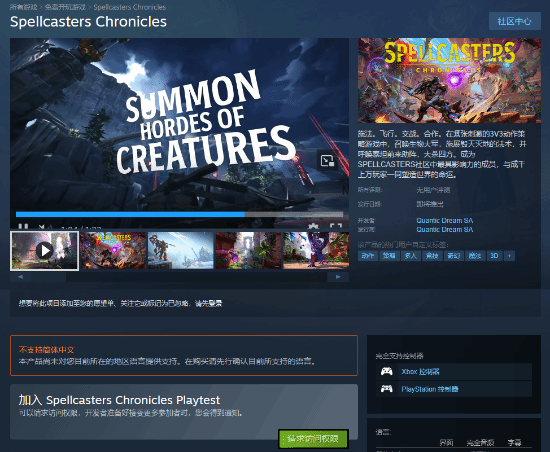Go to 免费开玩游戏 breadcrumb
This screenshot has width=550, height=452.
pos(65,7)
